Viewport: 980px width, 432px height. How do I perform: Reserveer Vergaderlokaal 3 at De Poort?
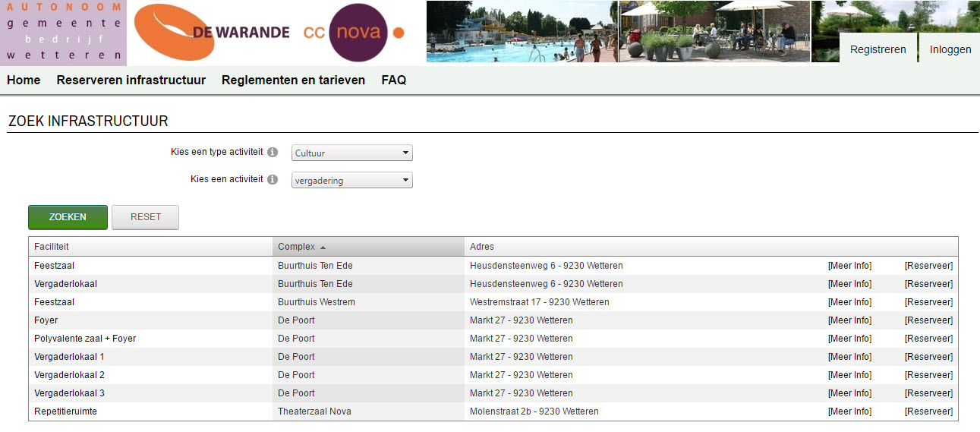(928, 393)
